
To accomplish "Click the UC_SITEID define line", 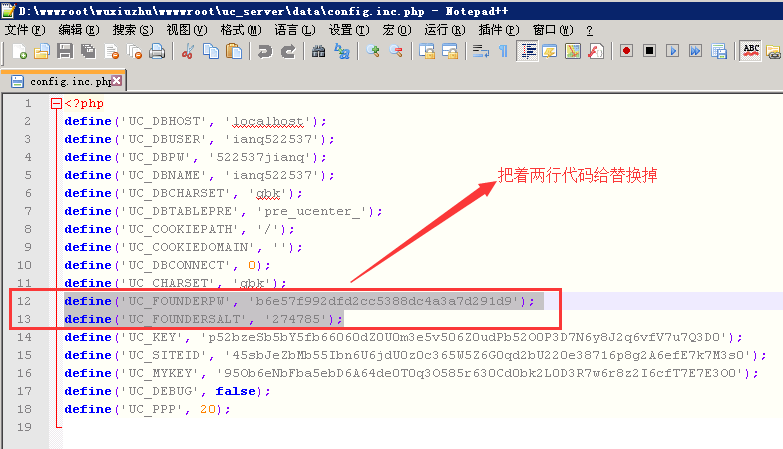I will [x=415, y=355].
